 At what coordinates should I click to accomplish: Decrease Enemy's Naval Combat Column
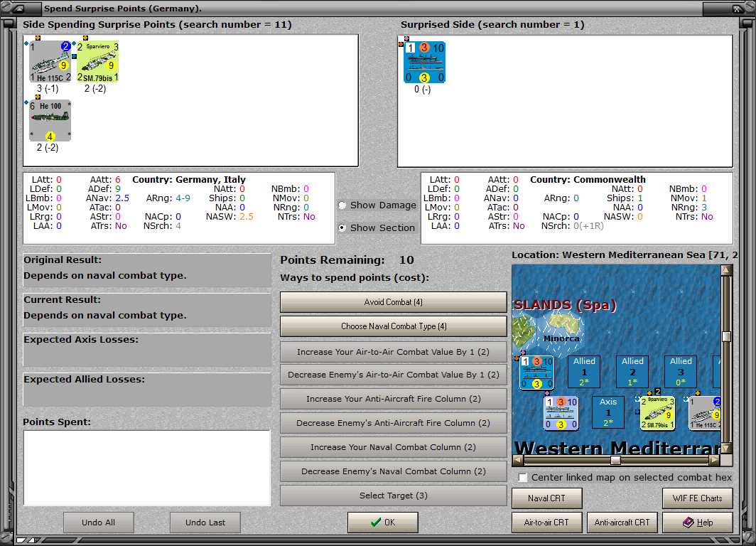[394, 471]
